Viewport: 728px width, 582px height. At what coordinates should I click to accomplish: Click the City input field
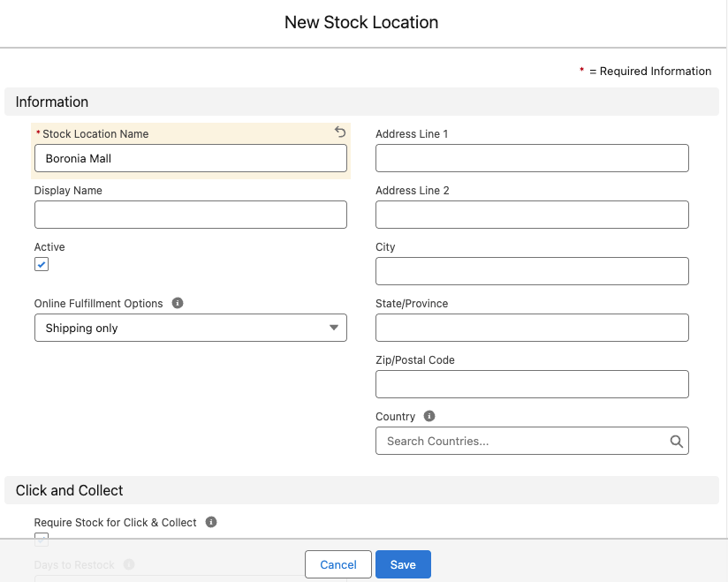pyautogui.click(x=532, y=271)
